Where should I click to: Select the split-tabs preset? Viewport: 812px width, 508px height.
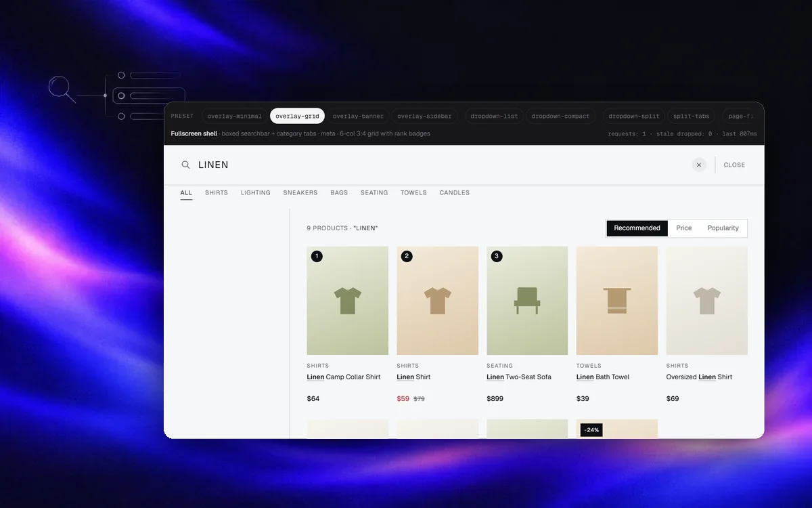pyautogui.click(x=691, y=116)
